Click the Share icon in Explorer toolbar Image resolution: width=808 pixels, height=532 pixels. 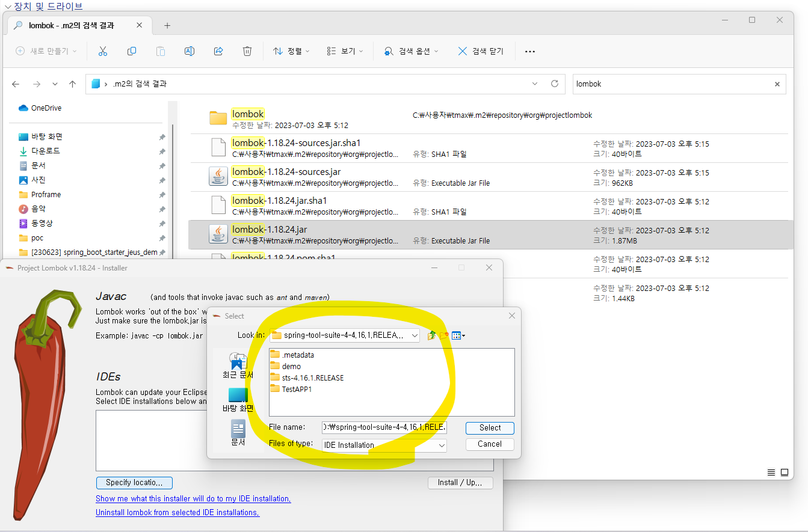218,52
